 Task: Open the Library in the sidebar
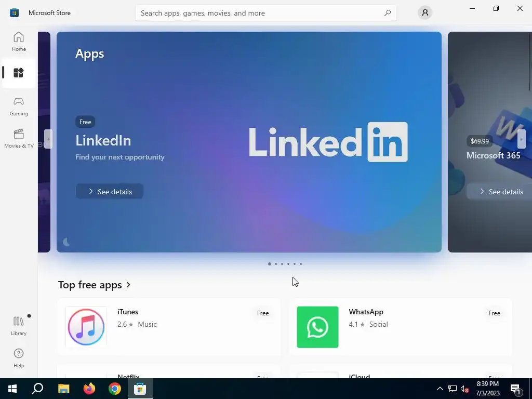[19, 326]
